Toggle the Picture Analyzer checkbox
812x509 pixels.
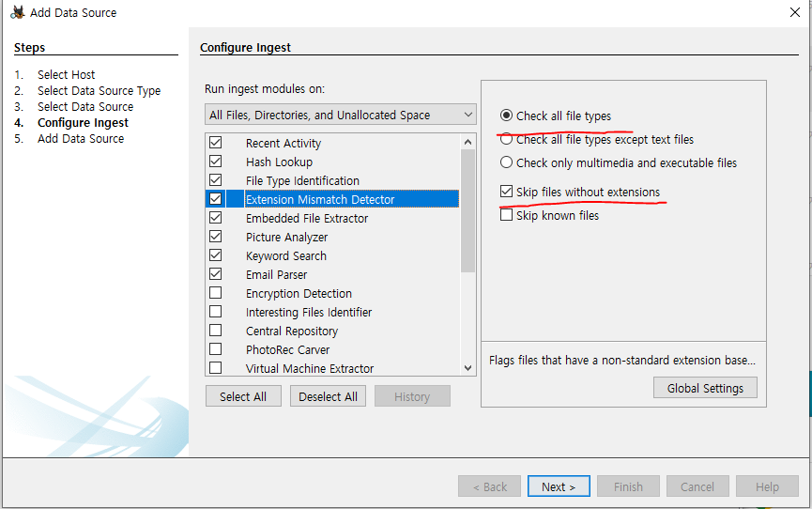click(215, 237)
